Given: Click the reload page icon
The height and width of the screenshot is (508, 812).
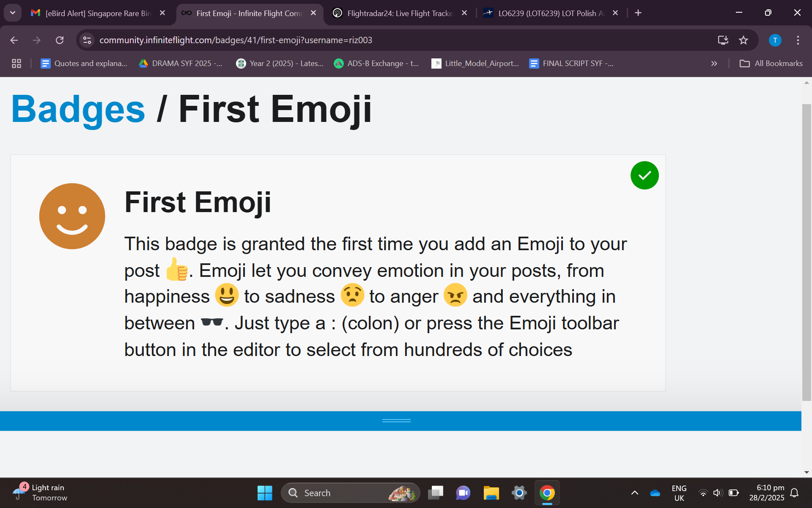Looking at the screenshot, I should [x=60, y=40].
